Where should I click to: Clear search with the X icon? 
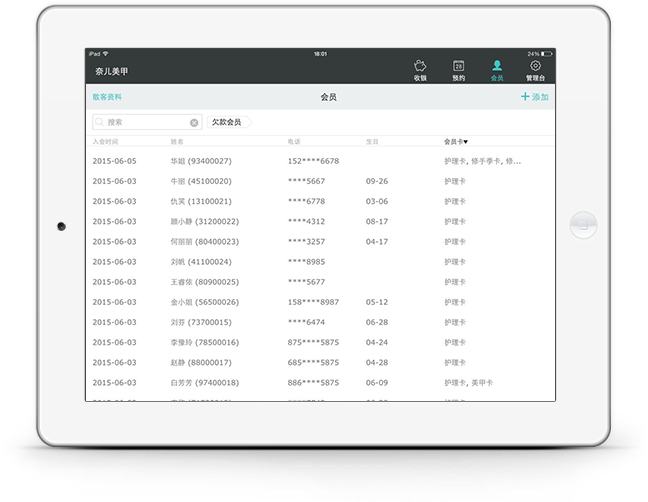click(194, 122)
